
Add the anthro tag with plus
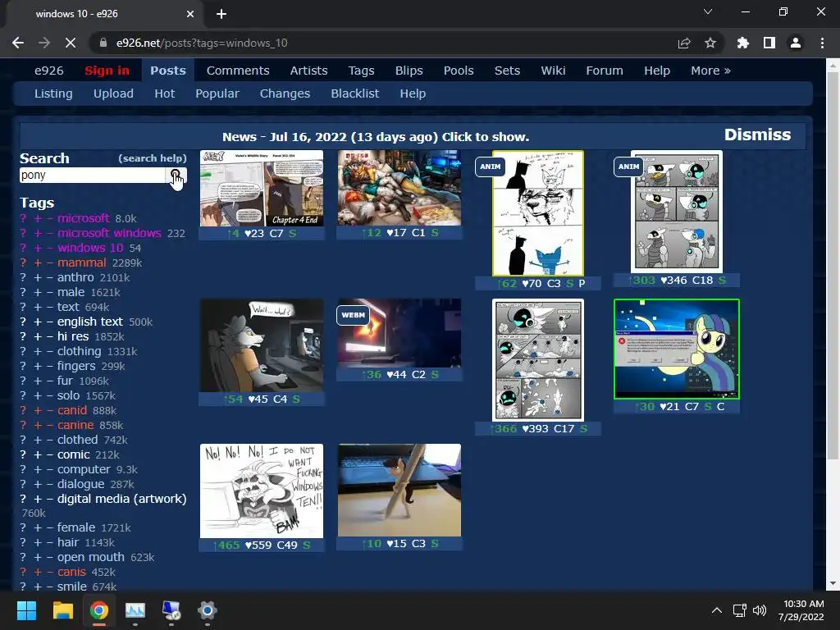click(38, 277)
